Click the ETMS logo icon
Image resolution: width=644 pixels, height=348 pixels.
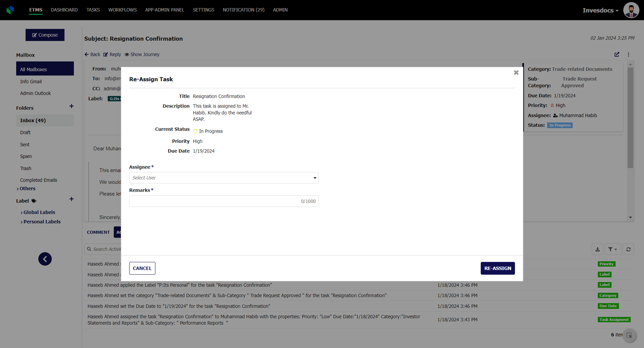10,10
